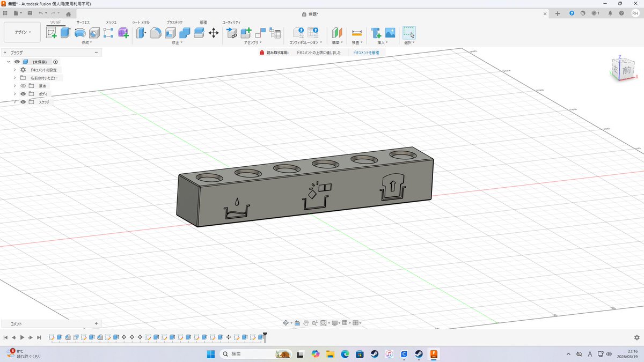Collapse the (未保存) root node arrow
This screenshot has height=362, width=644.
click(9, 62)
